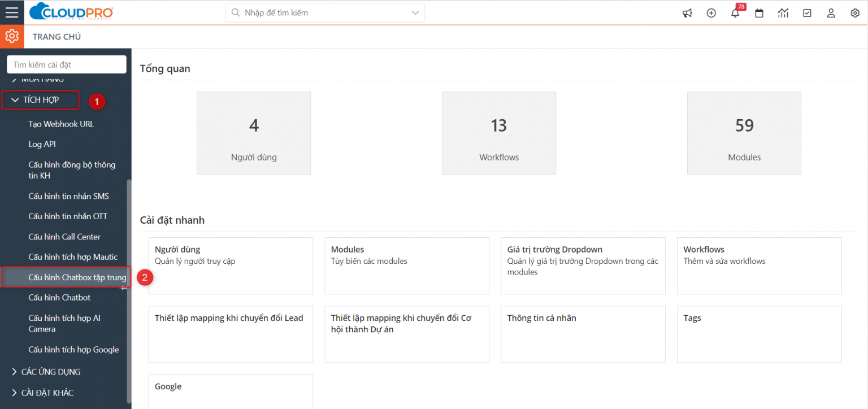Screen dimensions: 868x409
Task: Click the orange settings gear icon
Action: click(x=12, y=36)
